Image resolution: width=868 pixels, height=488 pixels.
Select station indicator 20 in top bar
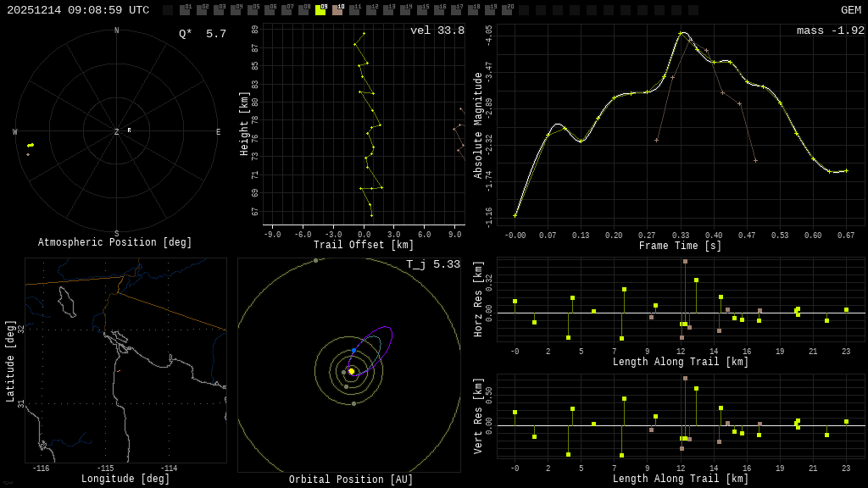click(507, 9)
